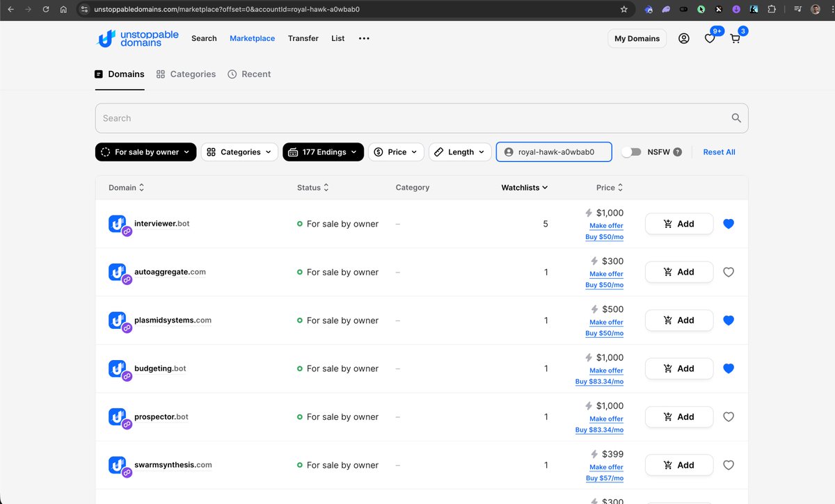835x504 pixels.
Task: Open the Categories filter dropdown
Action: pos(239,152)
